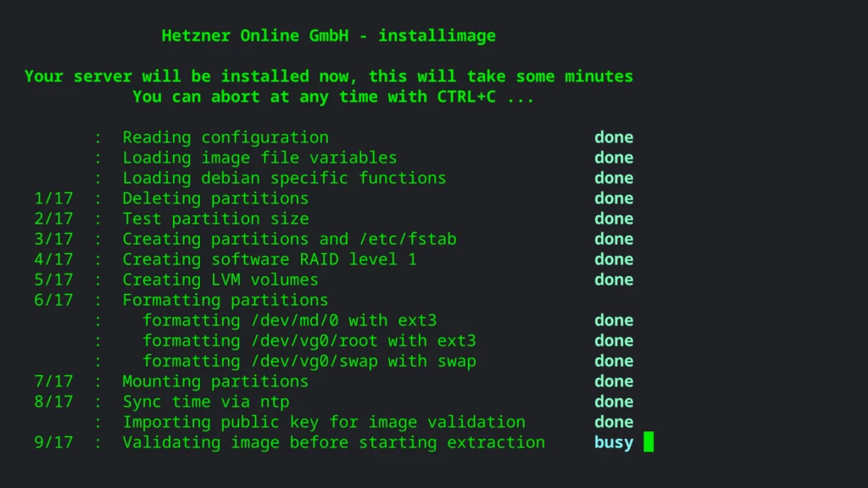
Task: Click 'Creating partitions and /etc/fstab' line
Action: pos(289,239)
